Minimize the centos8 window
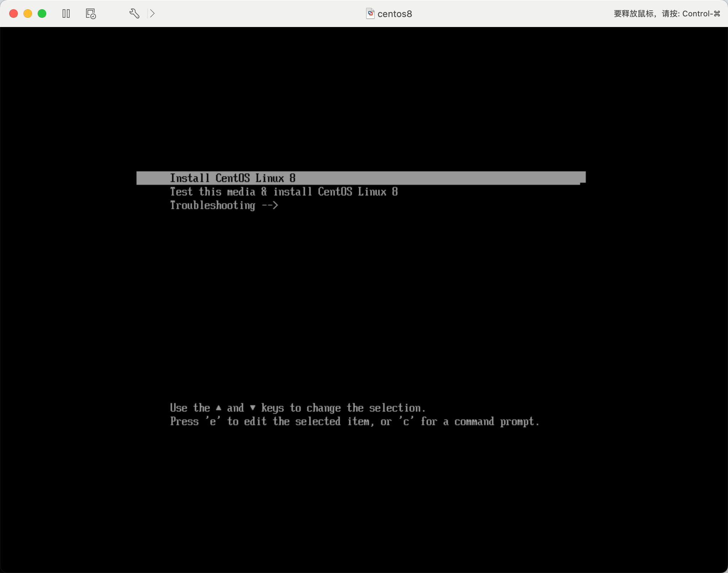Image resolution: width=728 pixels, height=573 pixels. (28, 14)
